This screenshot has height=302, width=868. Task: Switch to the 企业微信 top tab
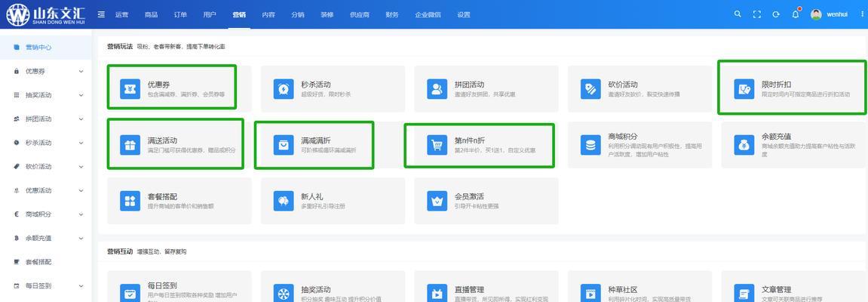click(x=428, y=15)
